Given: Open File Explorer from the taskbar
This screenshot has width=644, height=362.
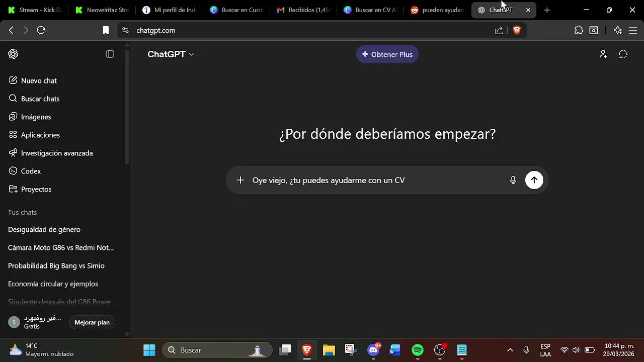Looking at the screenshot, I should point(329,350).
